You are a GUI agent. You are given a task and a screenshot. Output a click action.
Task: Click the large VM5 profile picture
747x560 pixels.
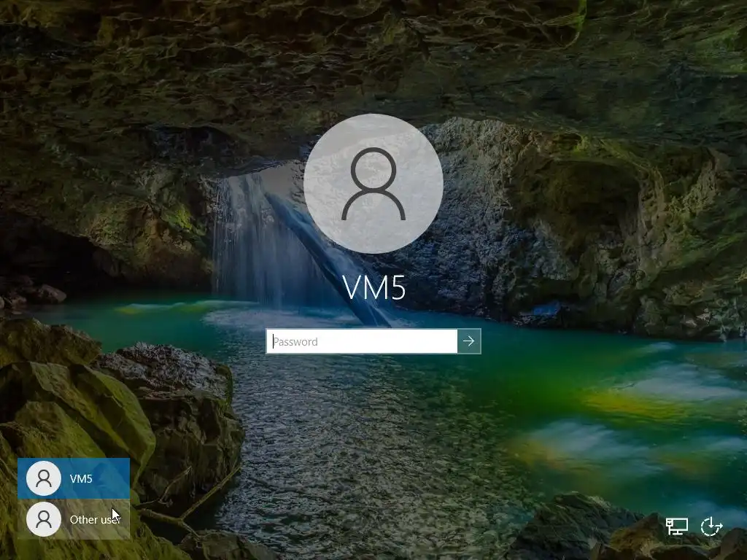[373, 183]
